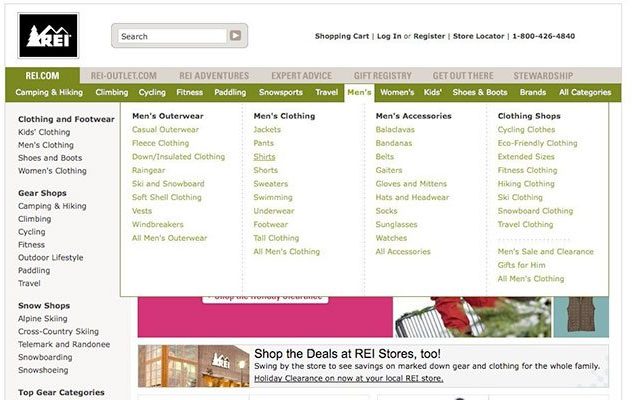The image size is (632, 400).
Task: Open the Gift Registry tab
Action: point(383,75)
